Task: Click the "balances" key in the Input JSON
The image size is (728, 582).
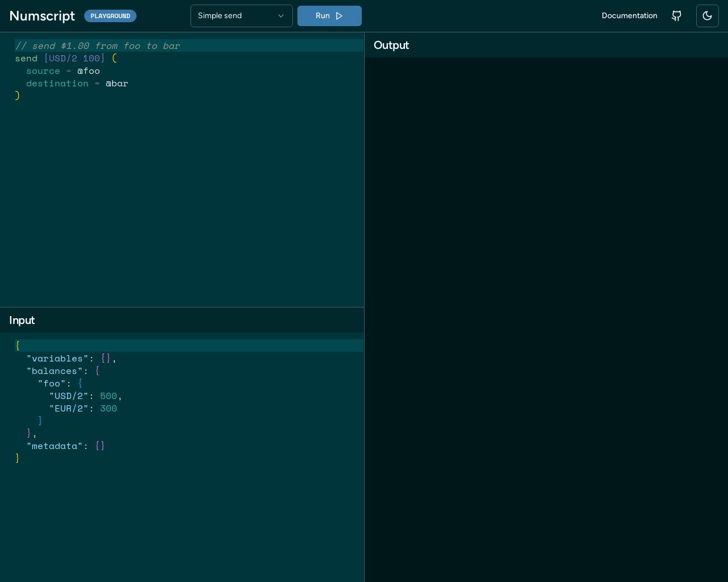Action: [55, 371]
